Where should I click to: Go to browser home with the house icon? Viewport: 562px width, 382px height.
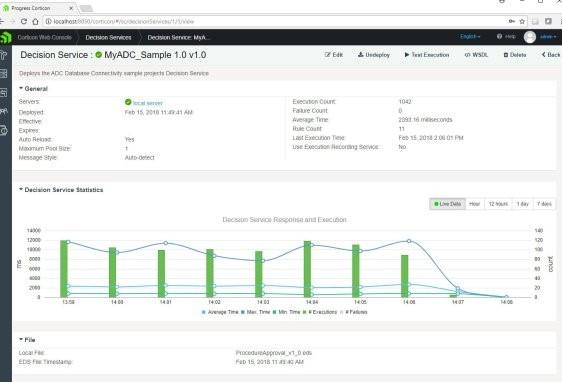[35, 22]
